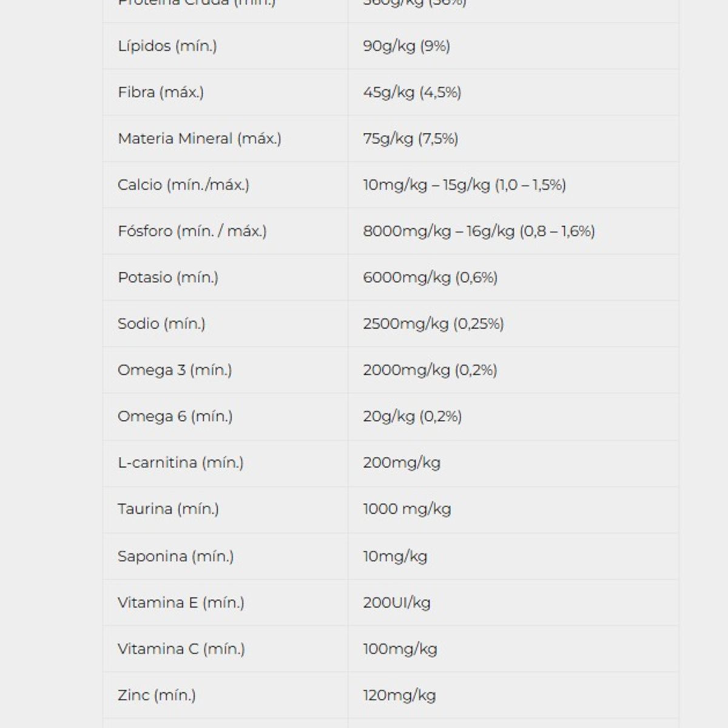
Task: Click the Calcio (mín./máx.) label
Action: pos(183,184)
